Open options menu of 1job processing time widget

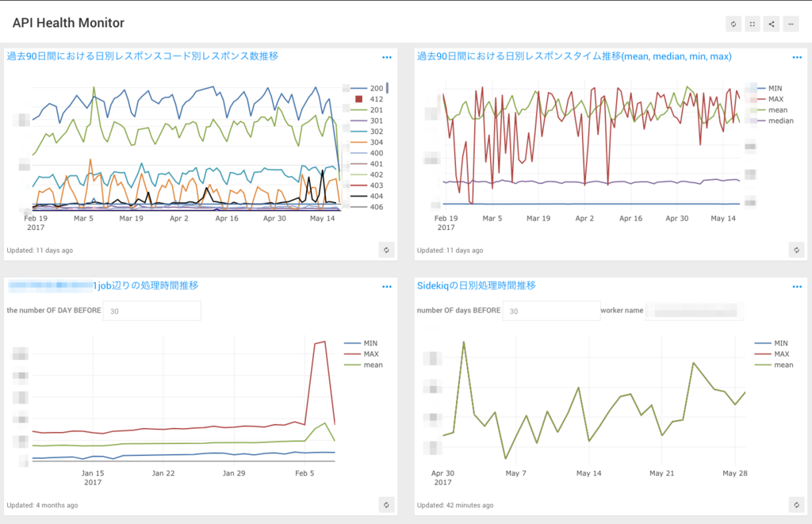(x=387, y=287)
